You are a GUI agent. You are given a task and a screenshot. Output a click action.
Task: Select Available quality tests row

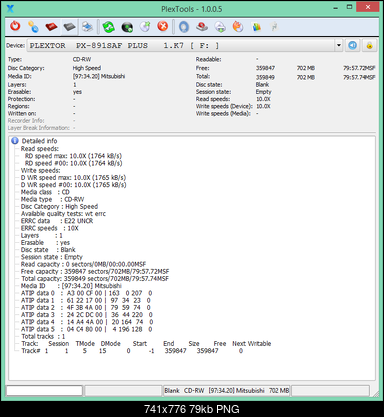tap(63, 214)
